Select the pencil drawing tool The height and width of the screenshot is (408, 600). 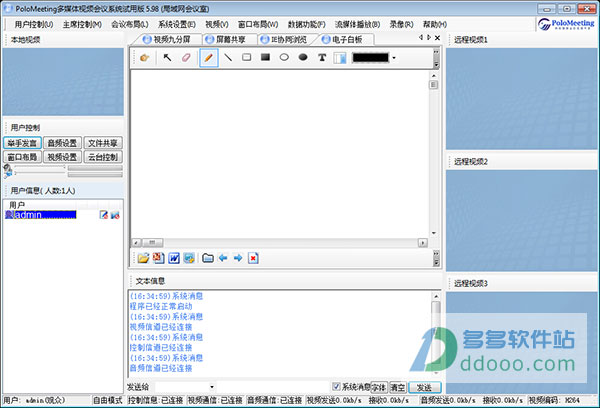click(x=209, y=58)
